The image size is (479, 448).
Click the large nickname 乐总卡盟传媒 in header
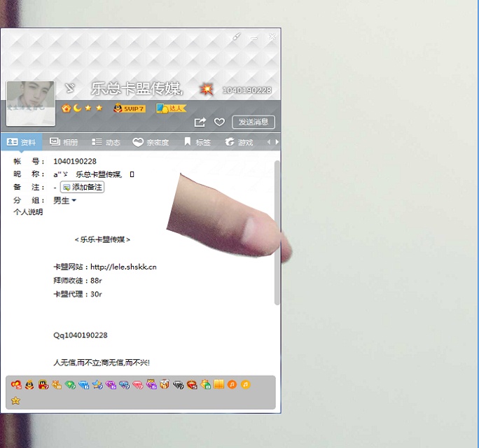point(137,89)
